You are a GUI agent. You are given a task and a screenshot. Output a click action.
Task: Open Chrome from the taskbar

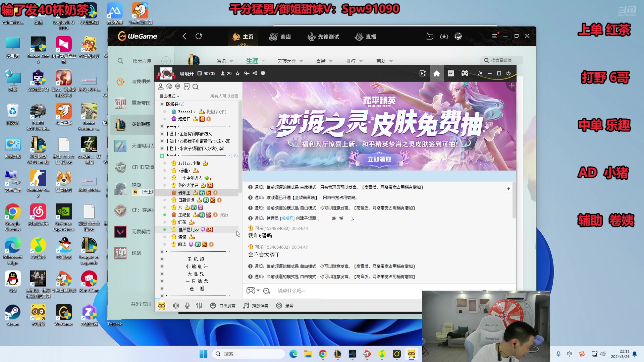(x=323, y=354)
